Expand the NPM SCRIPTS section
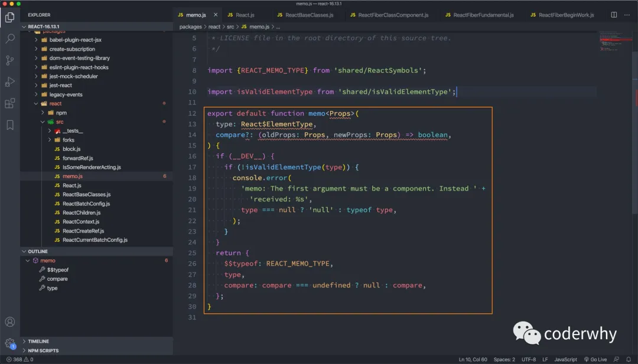 [x=96, y=350]
